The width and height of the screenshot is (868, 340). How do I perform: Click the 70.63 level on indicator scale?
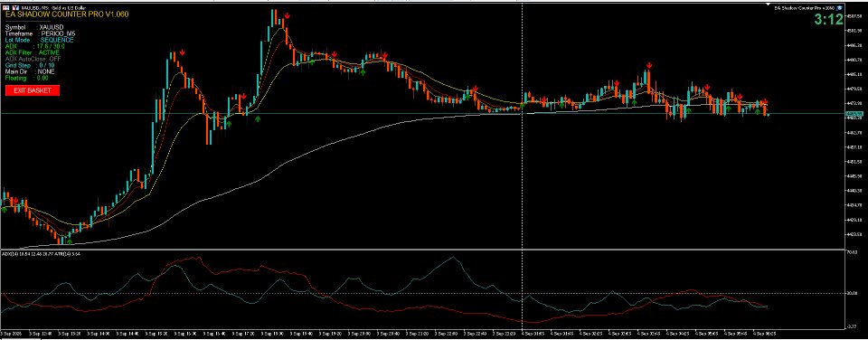(x=853, y=252)
